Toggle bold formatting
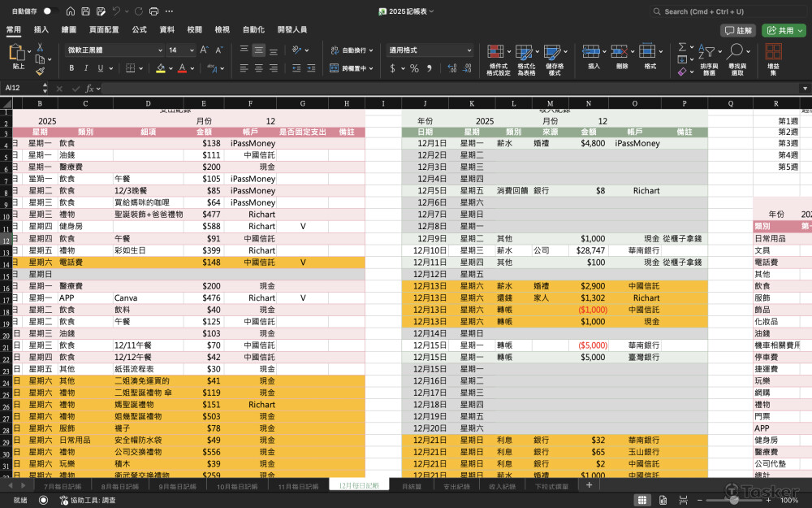The height and width of the screenshot is (508, 812). tap(71, 68)
